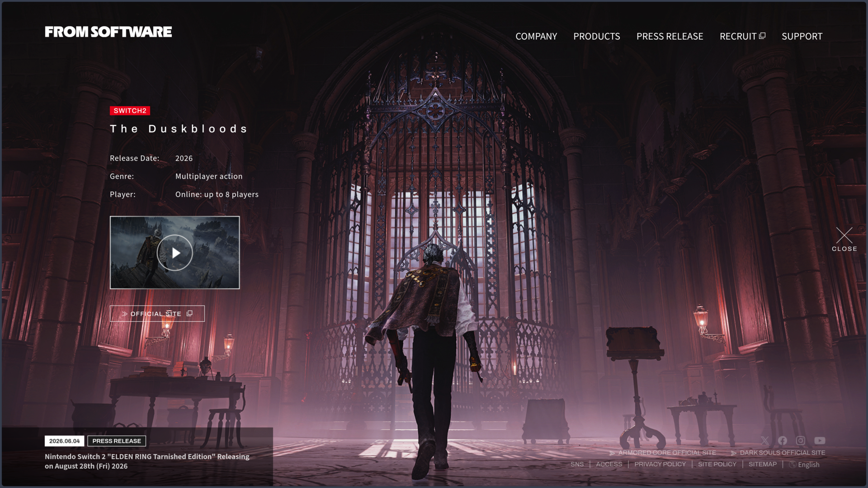The height and width of the screenshot is (488, 868).
Task: Close the product detail overlay
Action: [844, 239]
